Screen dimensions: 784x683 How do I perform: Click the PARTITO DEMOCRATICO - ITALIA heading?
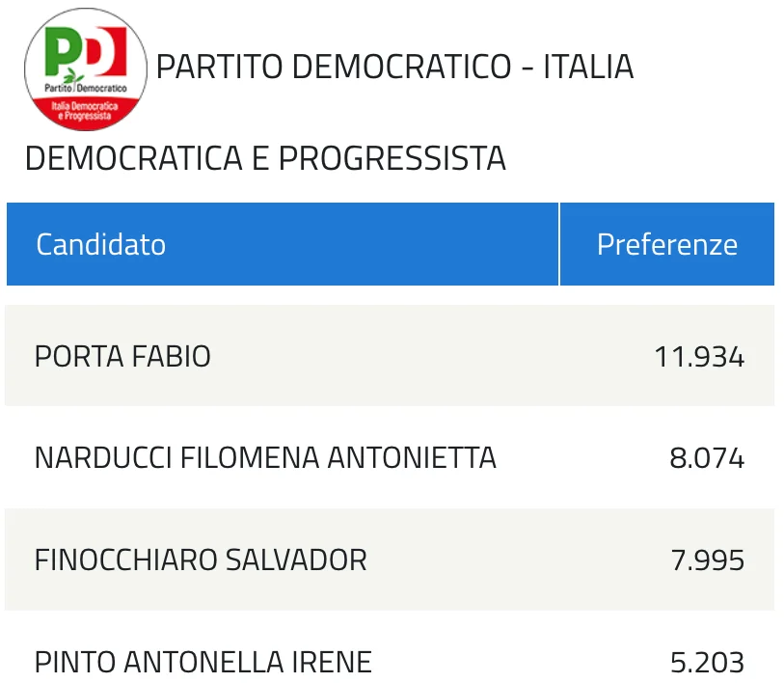pos(395,67)
